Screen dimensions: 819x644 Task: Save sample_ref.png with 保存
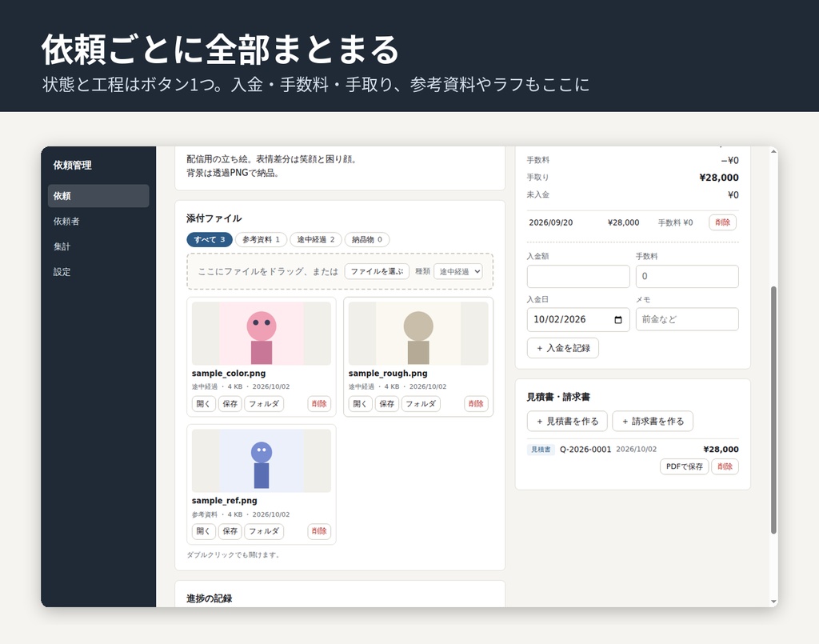230,531
